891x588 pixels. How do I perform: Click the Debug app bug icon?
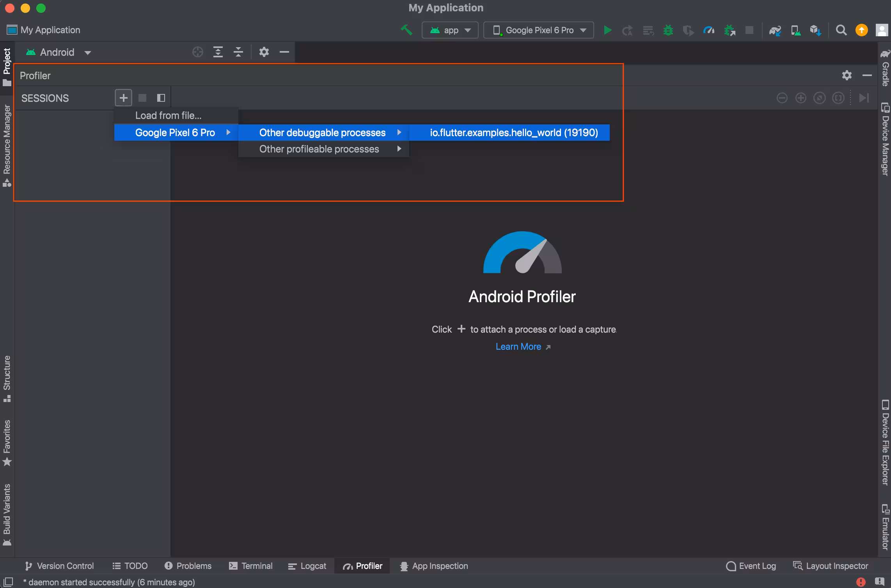pyautogui.click(x=668, y=30)
